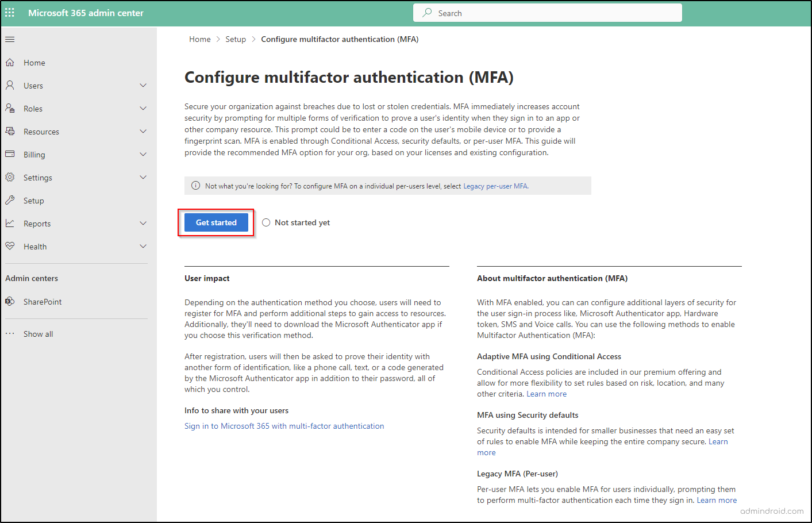The width and height of the screenshot is (812, 523).
Task: Expand the Settings section chevron
Action: pyautogui.click(x=143, y=177)
